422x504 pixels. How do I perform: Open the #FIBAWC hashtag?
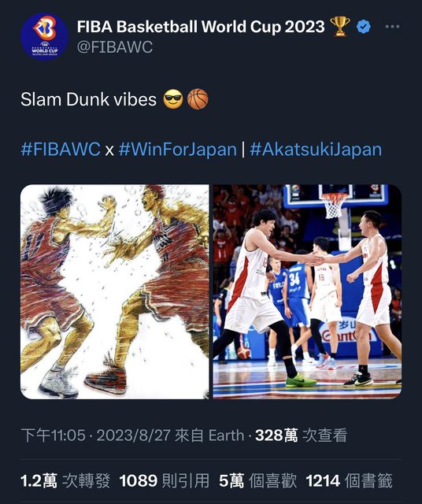pyautogui.click(x=61, y=150)
